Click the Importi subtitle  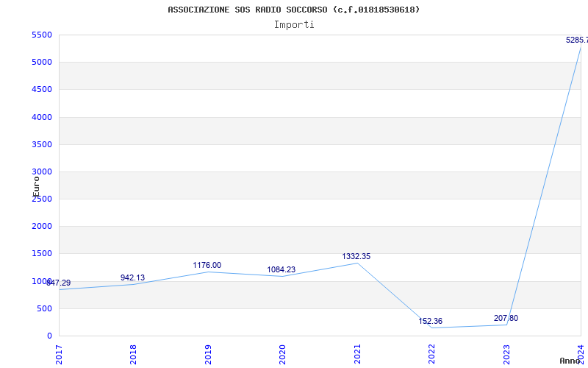tap(294, 25)
